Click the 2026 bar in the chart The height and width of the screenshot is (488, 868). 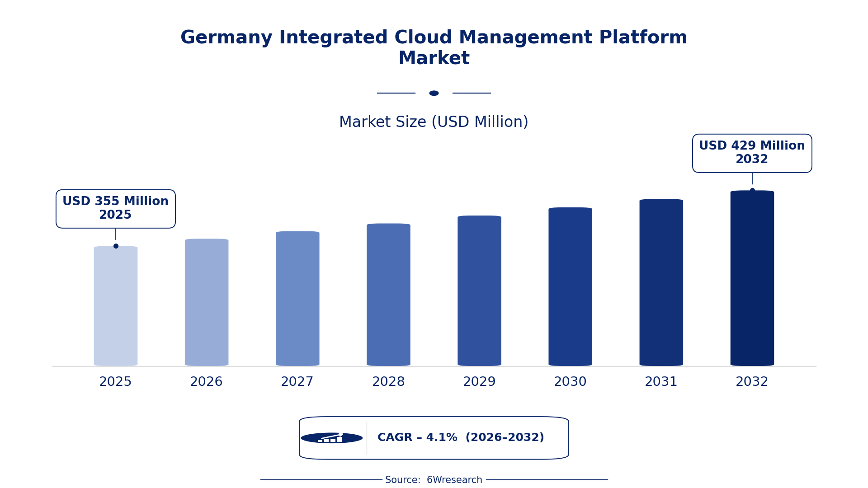pyautogui.click(x=207, y=302)
